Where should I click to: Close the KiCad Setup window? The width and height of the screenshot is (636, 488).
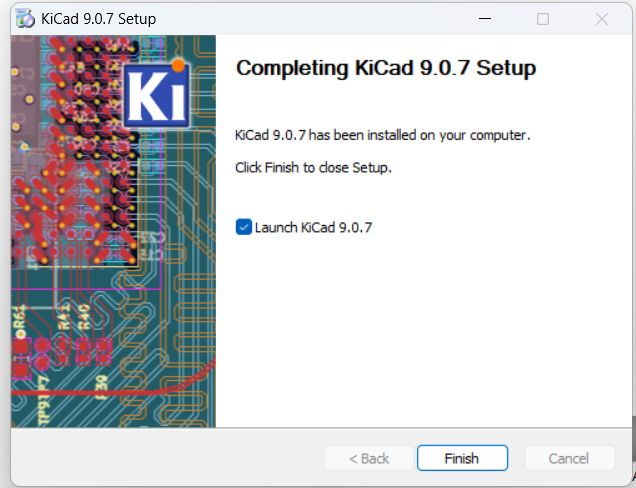[602, 19]
